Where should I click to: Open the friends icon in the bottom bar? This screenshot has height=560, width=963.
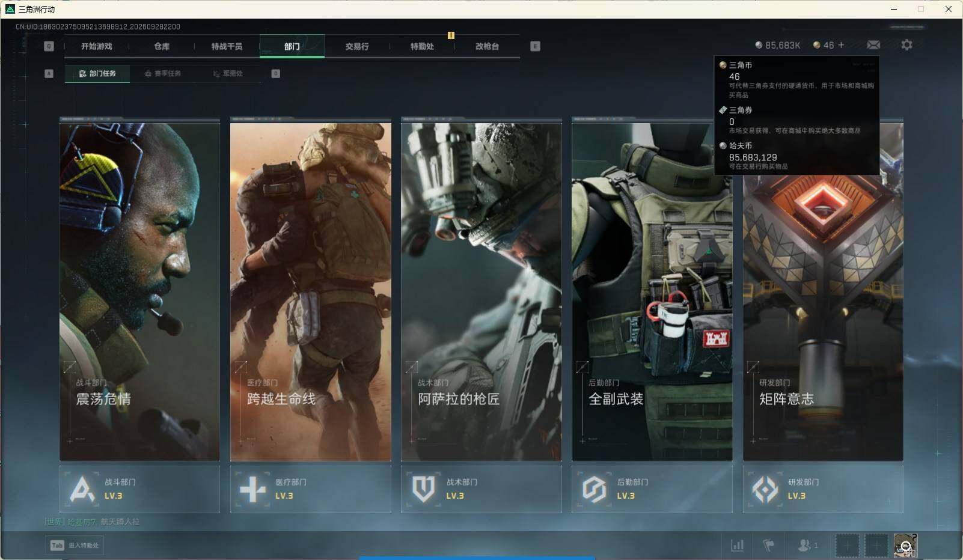(x=804, y=546)
